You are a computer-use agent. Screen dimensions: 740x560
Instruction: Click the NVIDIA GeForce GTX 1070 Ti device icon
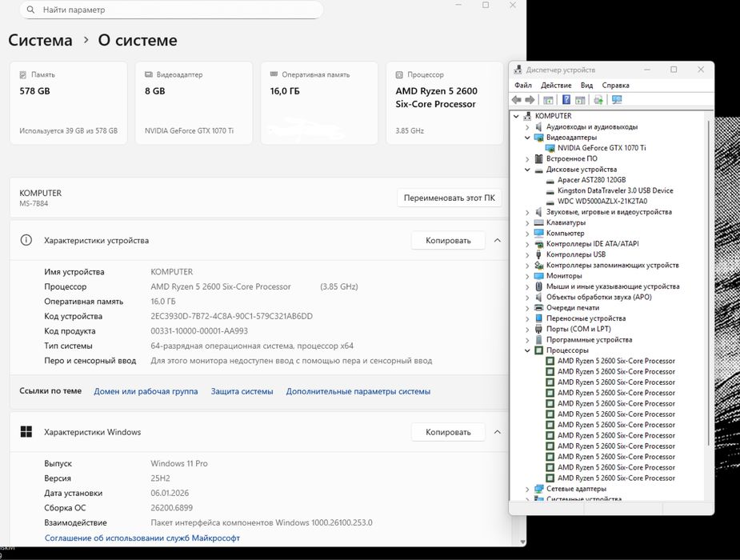pos(550,148)
